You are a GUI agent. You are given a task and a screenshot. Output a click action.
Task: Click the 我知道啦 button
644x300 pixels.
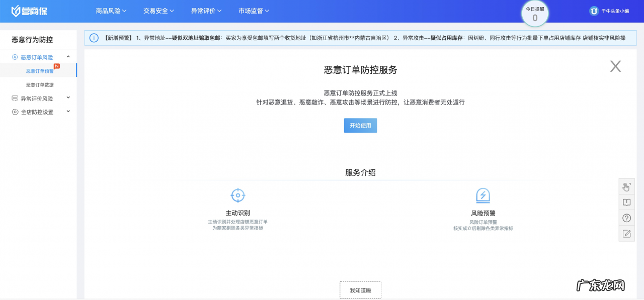(360, 289)
